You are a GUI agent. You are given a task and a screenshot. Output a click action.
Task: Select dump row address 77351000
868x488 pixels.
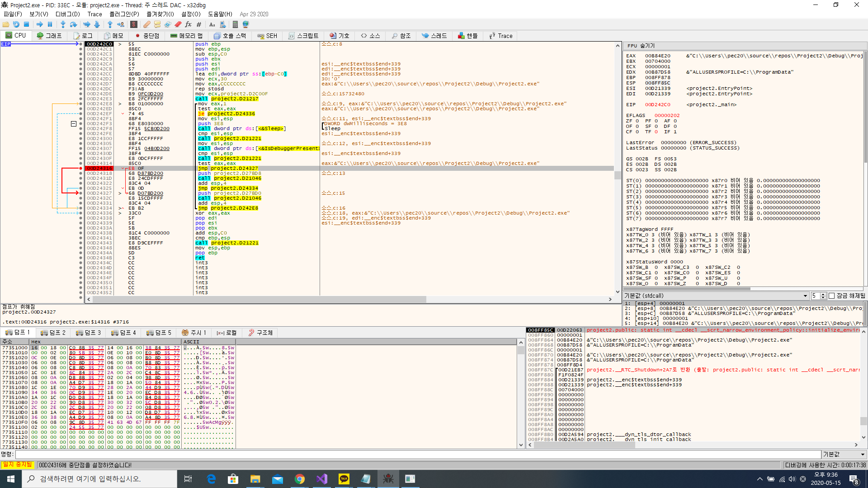(x=15, y=348)
